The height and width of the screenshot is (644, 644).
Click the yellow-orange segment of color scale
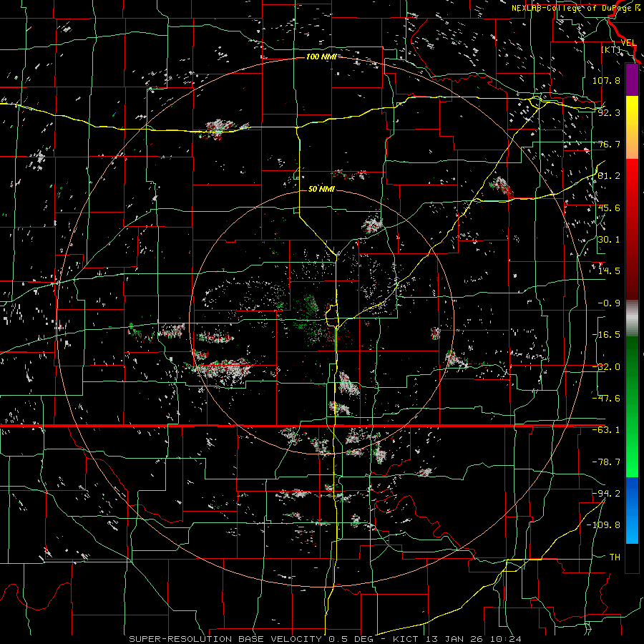[x=632, y=127]
